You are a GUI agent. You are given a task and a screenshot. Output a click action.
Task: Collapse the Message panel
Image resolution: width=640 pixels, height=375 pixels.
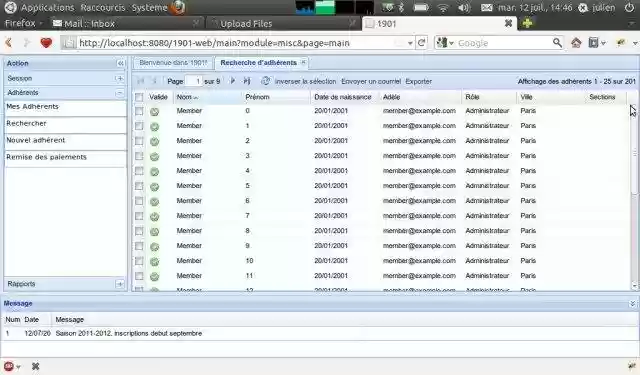click(632, 304)
